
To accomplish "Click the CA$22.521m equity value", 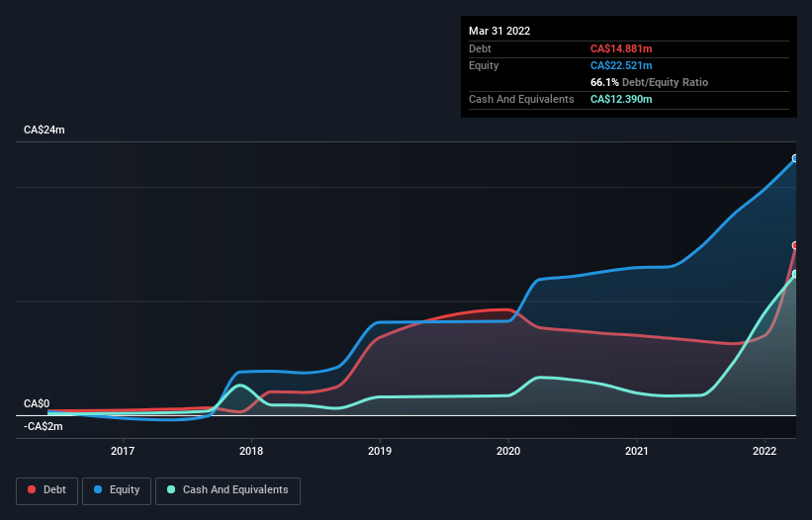I will [621, 65].
